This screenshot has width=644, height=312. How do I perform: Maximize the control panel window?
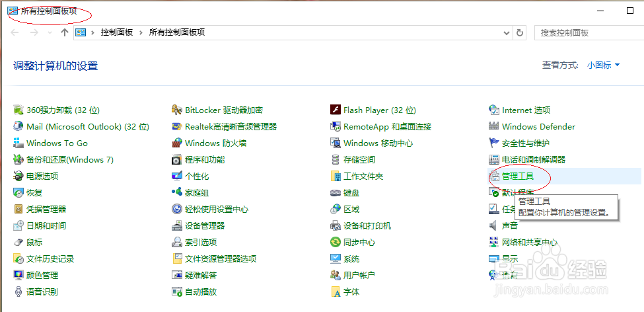(x=630, y=11)
